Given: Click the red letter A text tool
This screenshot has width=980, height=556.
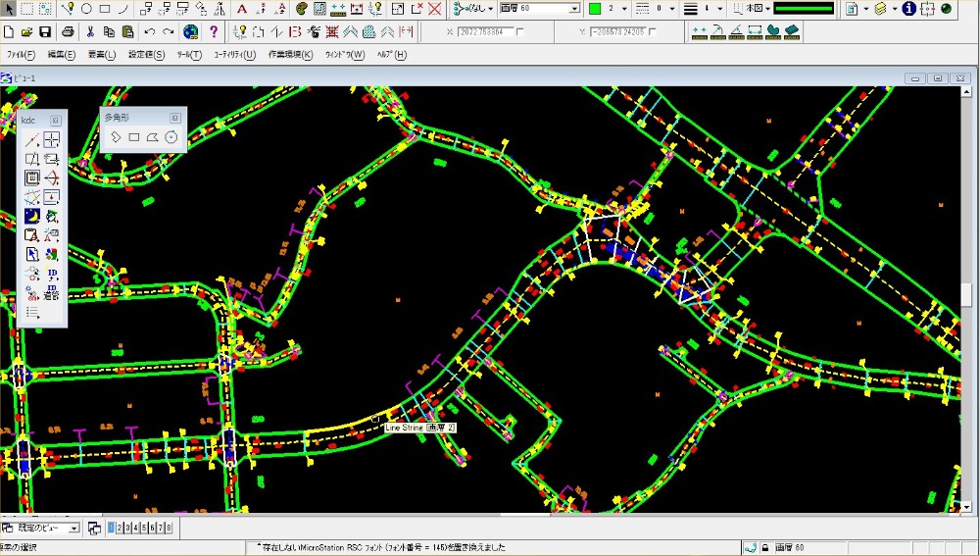Looking at the screenshot, I should click(242, 9).
